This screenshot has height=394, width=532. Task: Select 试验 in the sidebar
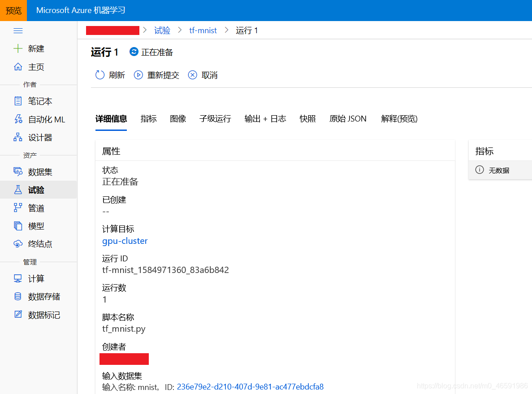coord(36,190)
